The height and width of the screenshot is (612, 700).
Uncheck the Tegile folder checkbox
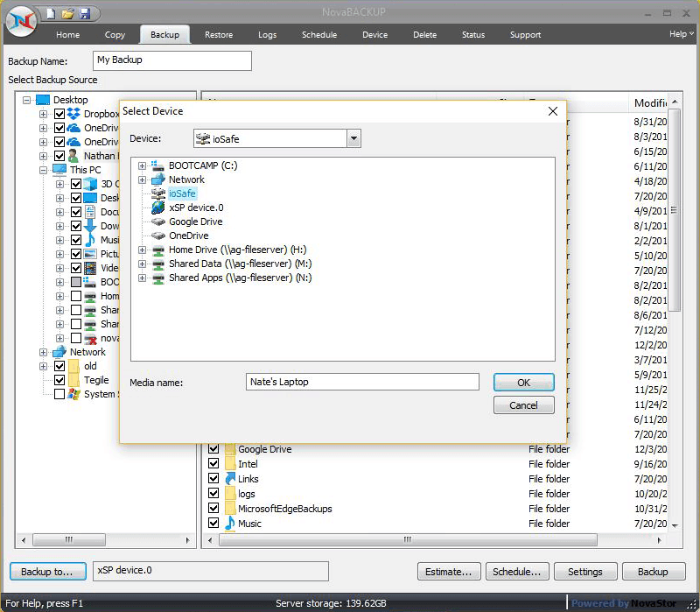59,380
